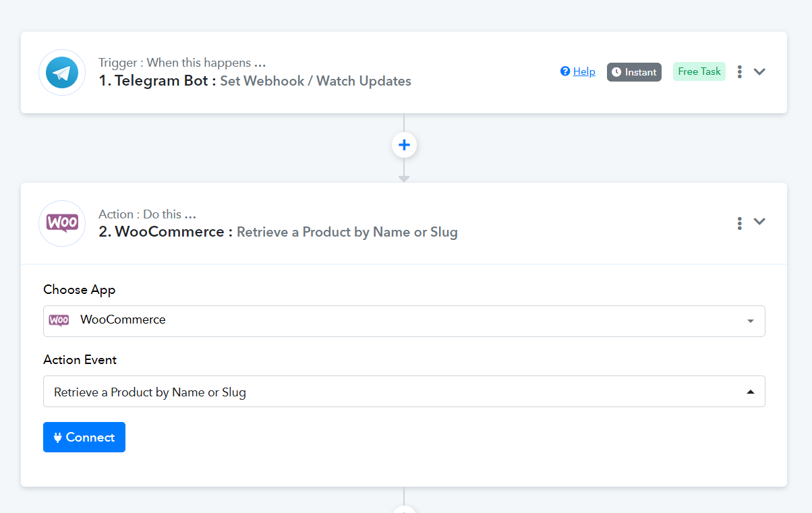This screenshot has width=812, height=513.
Task: Open three-dot menu for WooCommerce step
Action: click(740, 222)
